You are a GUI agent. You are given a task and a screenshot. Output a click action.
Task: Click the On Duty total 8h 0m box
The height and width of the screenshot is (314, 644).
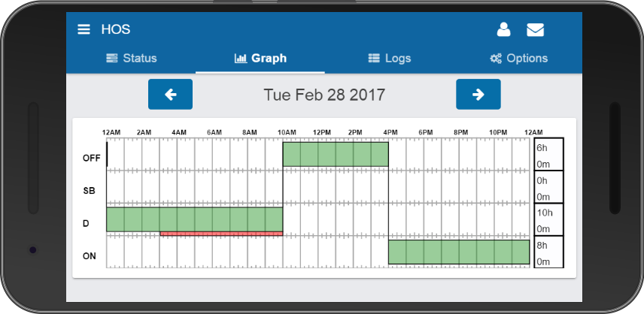(548, 253)
